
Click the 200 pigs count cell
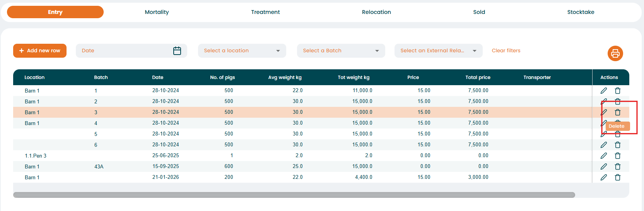(x=229, y=177)
